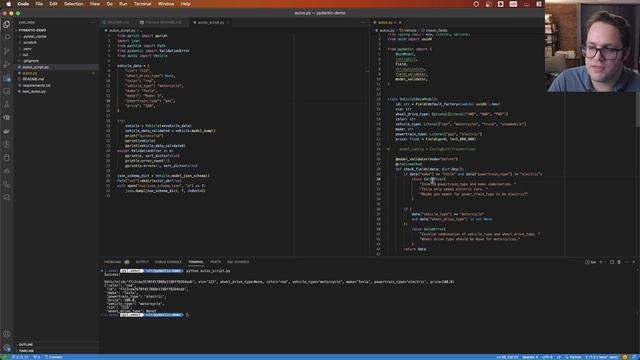Kill the terminal with trash icon
This screenshot has height=360, width=640.
(x=619, y=262)
